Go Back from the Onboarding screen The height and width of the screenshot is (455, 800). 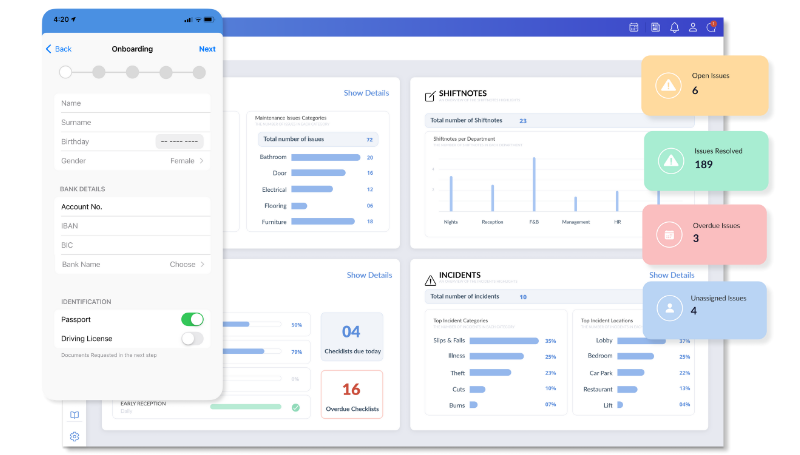coord(59,49)
